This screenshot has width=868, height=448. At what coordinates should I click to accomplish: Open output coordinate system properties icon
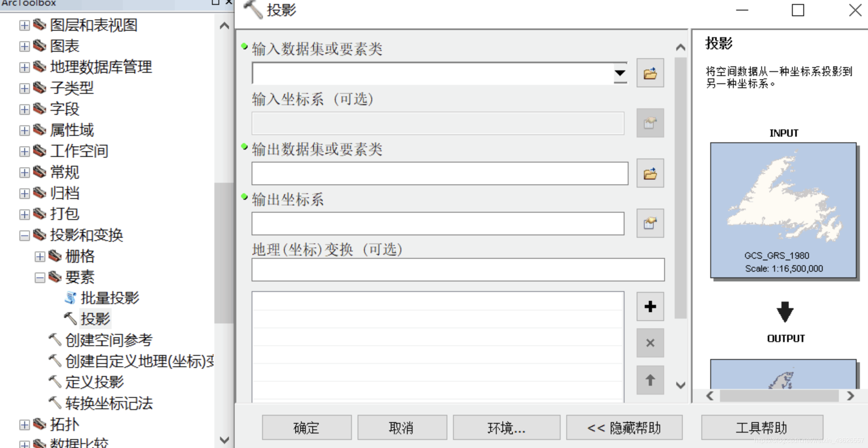(x=650, y=223)
